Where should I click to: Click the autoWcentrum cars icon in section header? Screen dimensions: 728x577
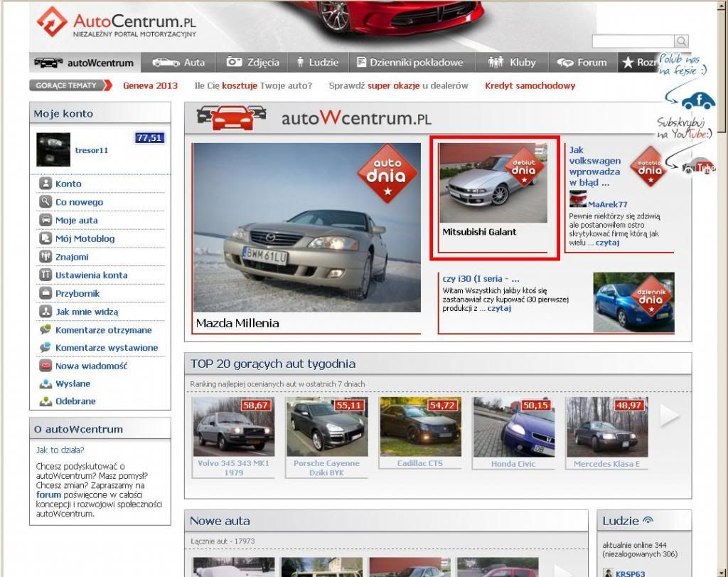232,118
